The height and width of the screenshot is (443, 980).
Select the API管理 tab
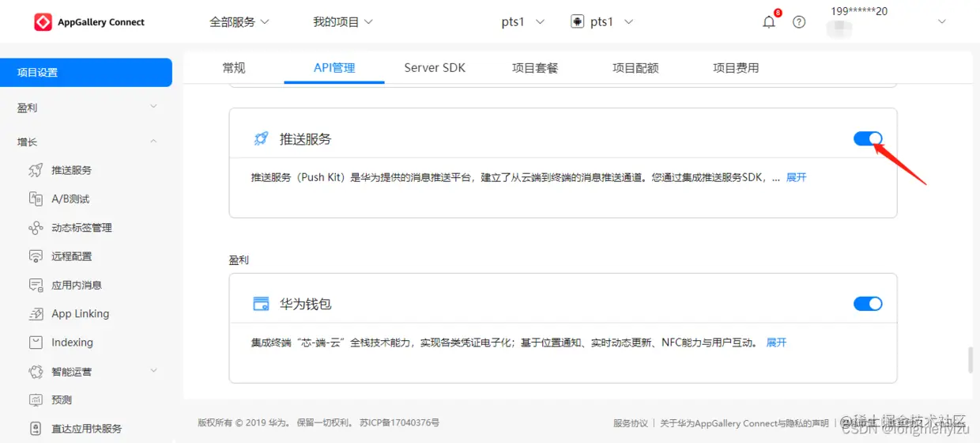[x=334, y=68]
